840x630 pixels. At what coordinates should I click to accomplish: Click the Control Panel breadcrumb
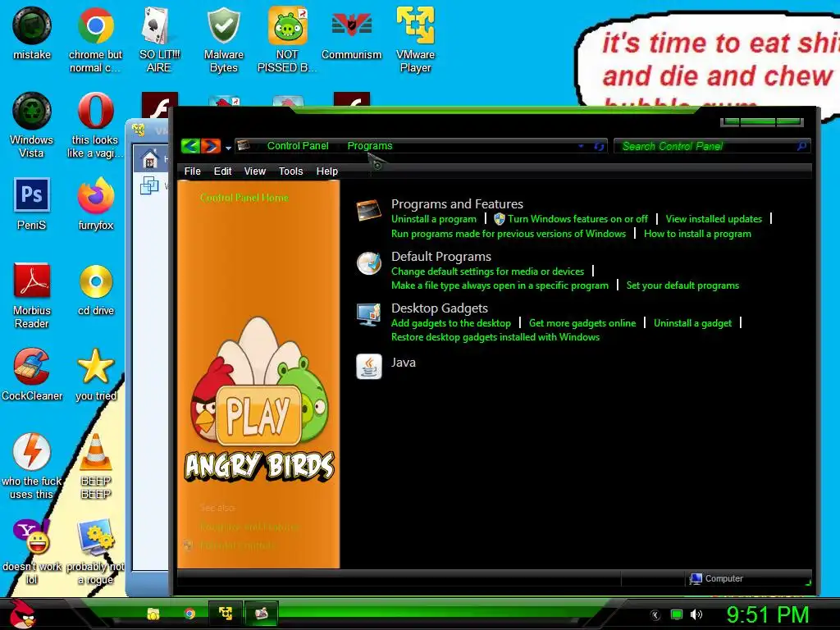[298, 146]
